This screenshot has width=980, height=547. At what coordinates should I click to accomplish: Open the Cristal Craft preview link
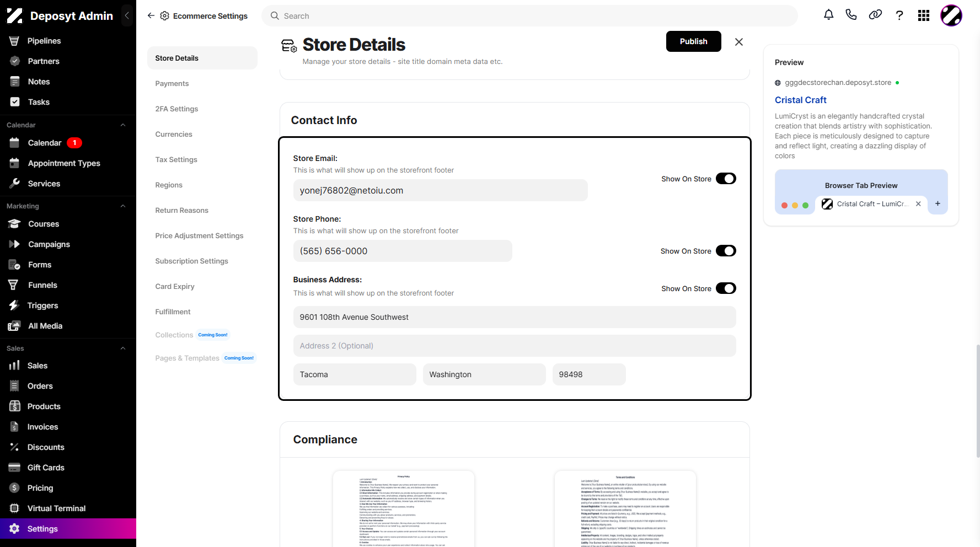point(800,100)
